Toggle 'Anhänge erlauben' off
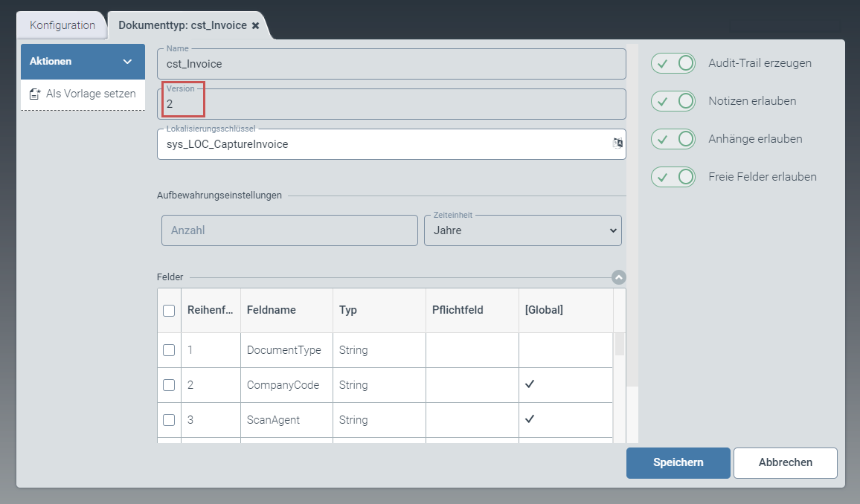This screenshot has width=860, height=504. click(x=673, y=139)
